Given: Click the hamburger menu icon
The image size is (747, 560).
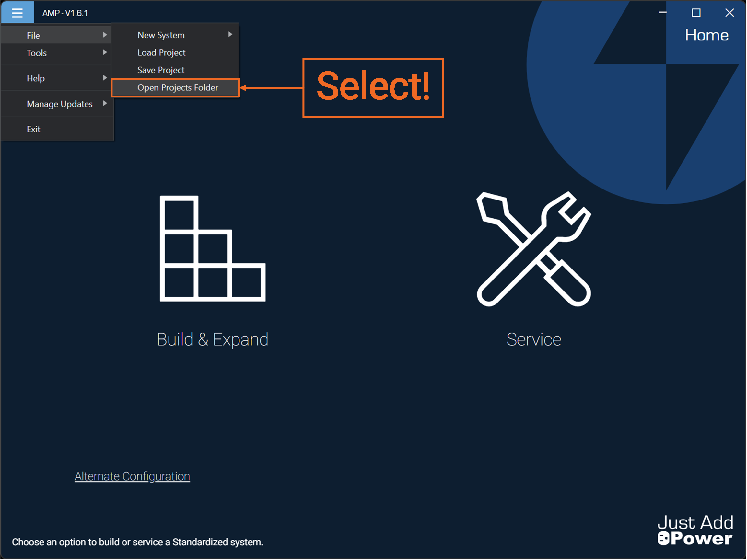Looking at the screenshot, I should pos(17,13).
